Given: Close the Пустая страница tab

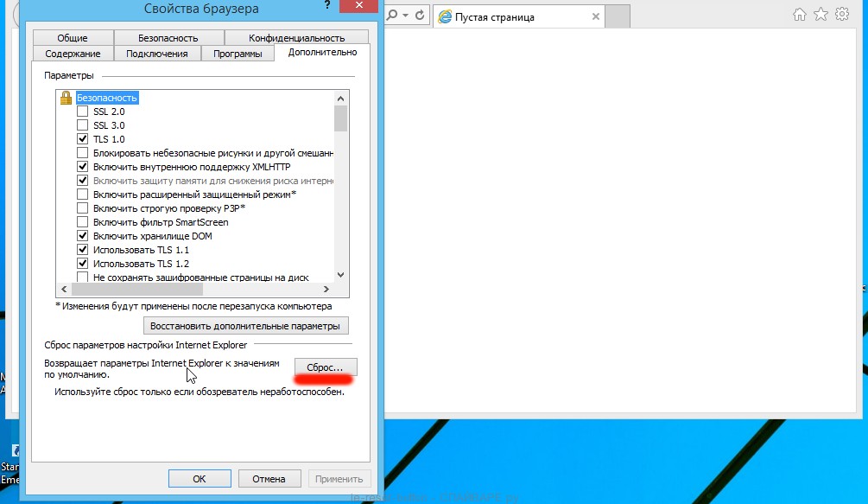Looking at the screenshot, I should [x=596, y=16].
